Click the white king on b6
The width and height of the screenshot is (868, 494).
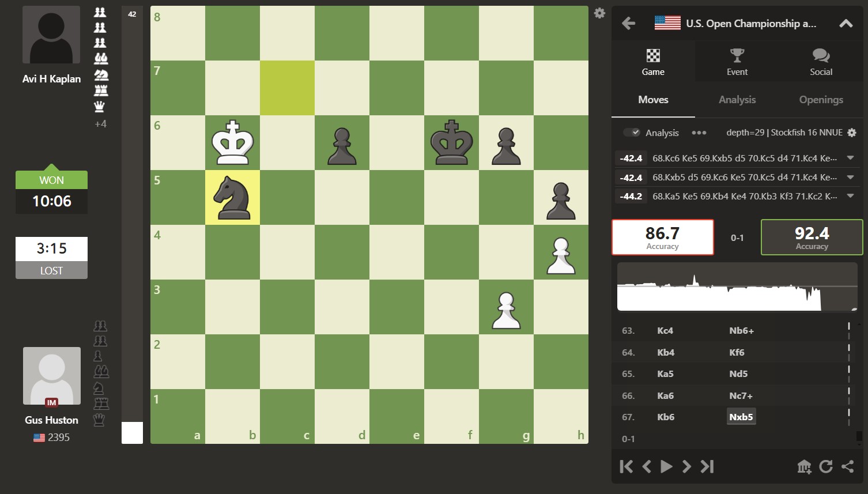click(232, 142)
